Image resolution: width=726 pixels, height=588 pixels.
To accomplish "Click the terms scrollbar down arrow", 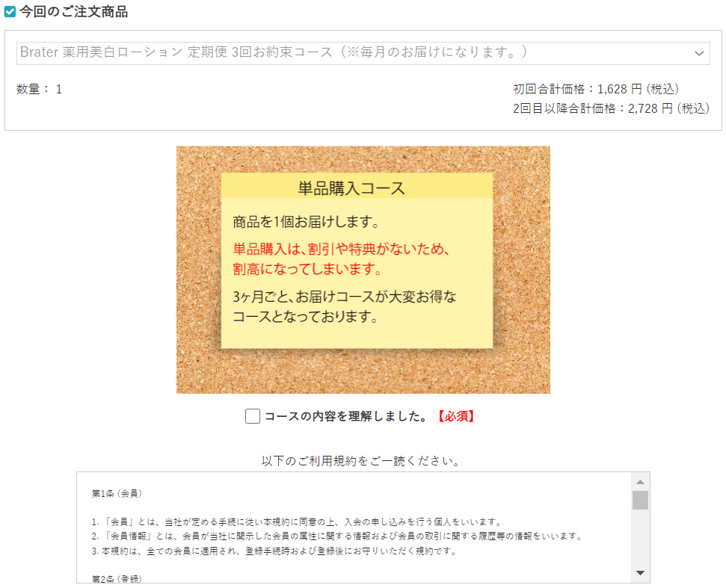I will [640, 573].
